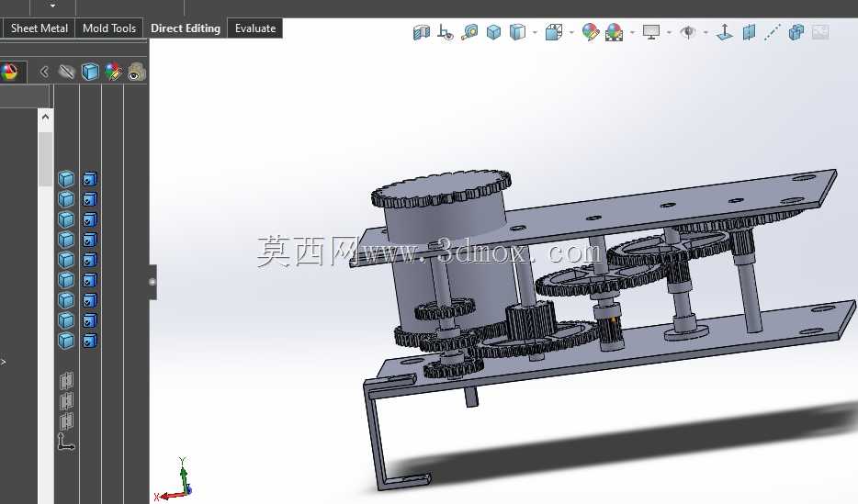Expand the View Settings dropdown arrow
The width and height of the screenshot is (858, 504).
pyautogui.click(x=669, y=33)
